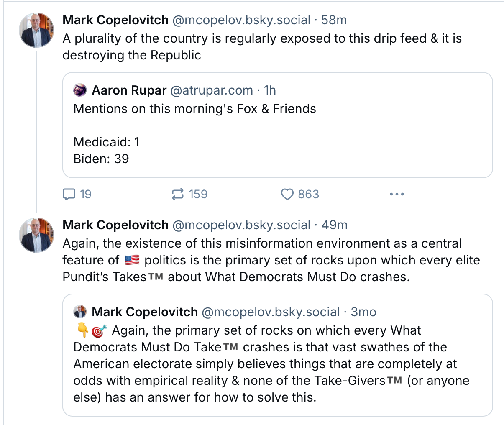Open Aaron Rupar's profile name link
The width and height of the screenshot is (504, 425).
[129, 90]
